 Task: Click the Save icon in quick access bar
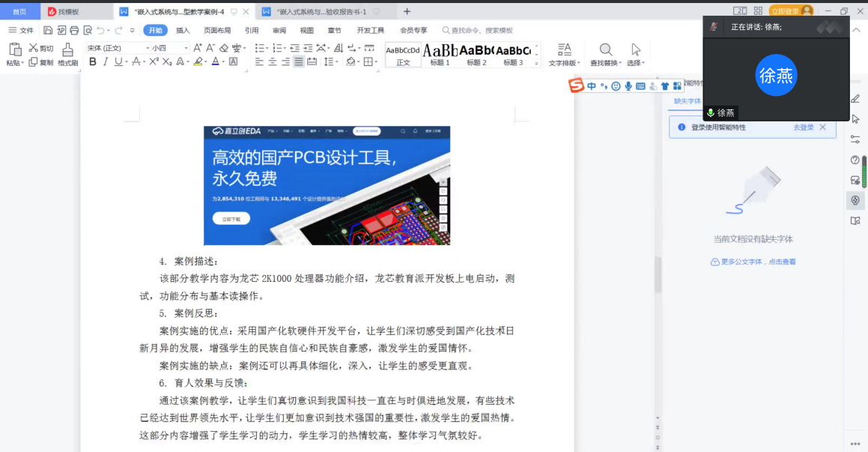[48, 30]
